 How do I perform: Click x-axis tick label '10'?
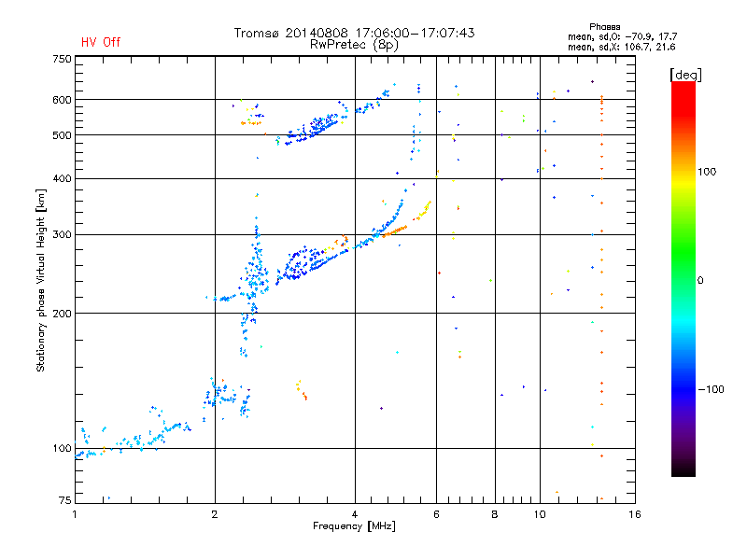tap(540, 514)
